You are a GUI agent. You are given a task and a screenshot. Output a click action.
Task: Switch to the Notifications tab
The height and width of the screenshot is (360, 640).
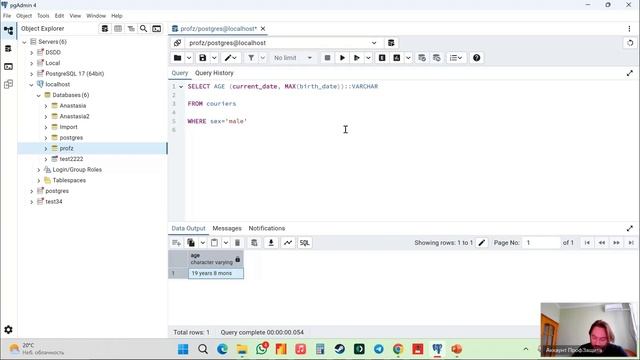click(267, 228)
